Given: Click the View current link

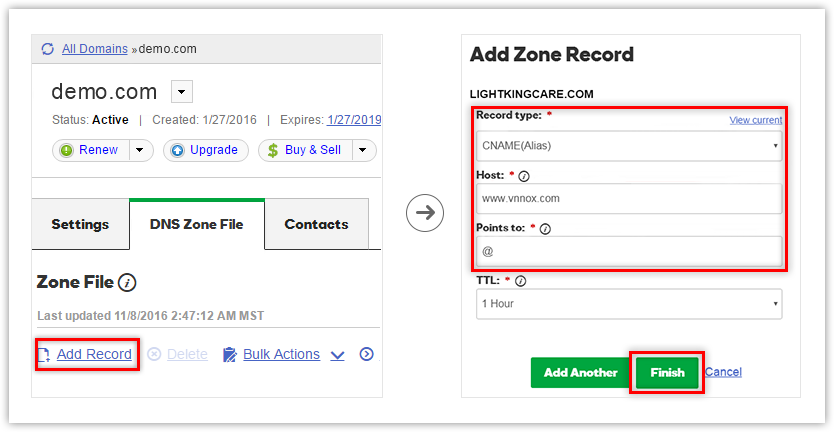Looking at the screenshot, I should pos(755,120).
